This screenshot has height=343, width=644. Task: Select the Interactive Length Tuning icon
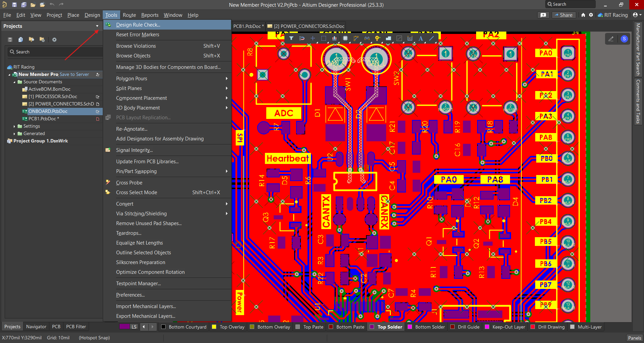click(367, 38)
